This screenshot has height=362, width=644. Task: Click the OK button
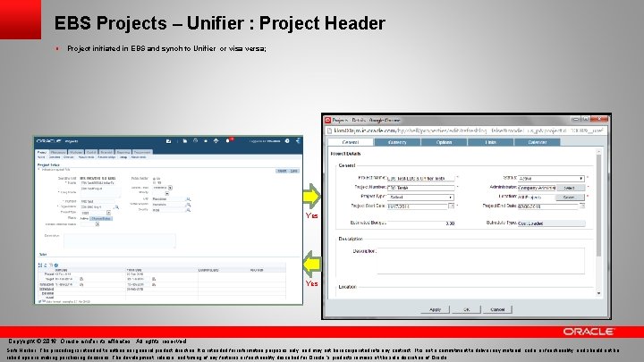pos(466,309)
